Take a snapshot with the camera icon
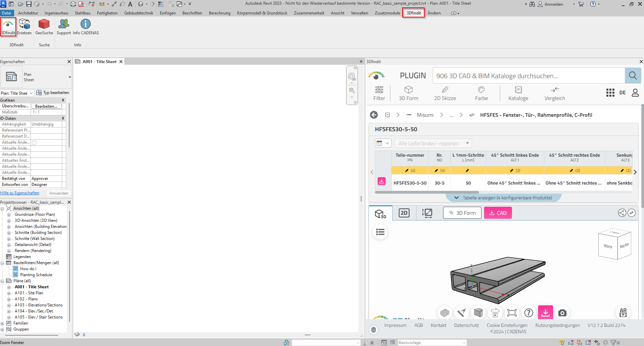This screenshot has width=644, height=346. point(562,313)
